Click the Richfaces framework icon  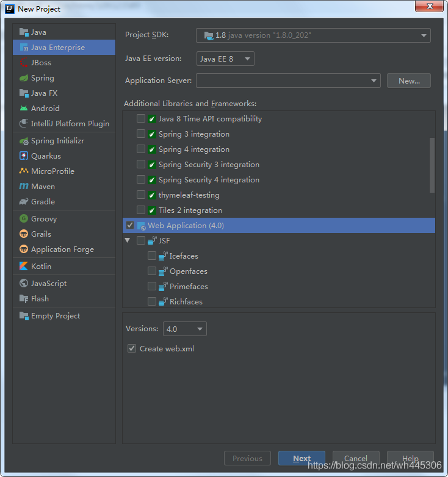pyautogui.click(x=163, y=301)
